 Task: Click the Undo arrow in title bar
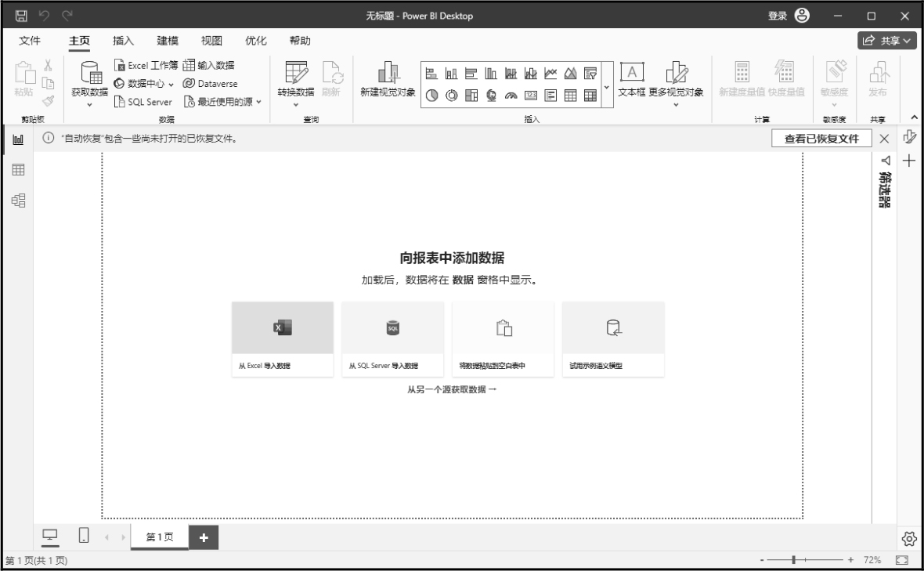click(44, 16)
